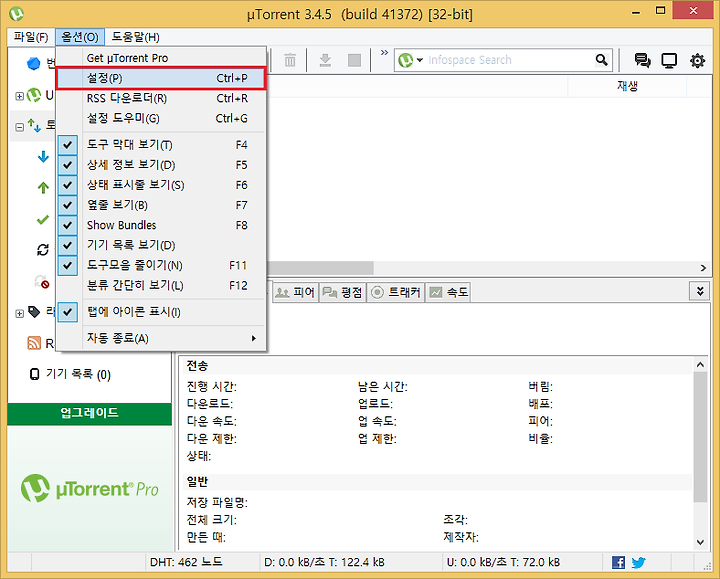Click the 재생 column header
Viewport: 720px width, 579px height.
pos(627,86)
